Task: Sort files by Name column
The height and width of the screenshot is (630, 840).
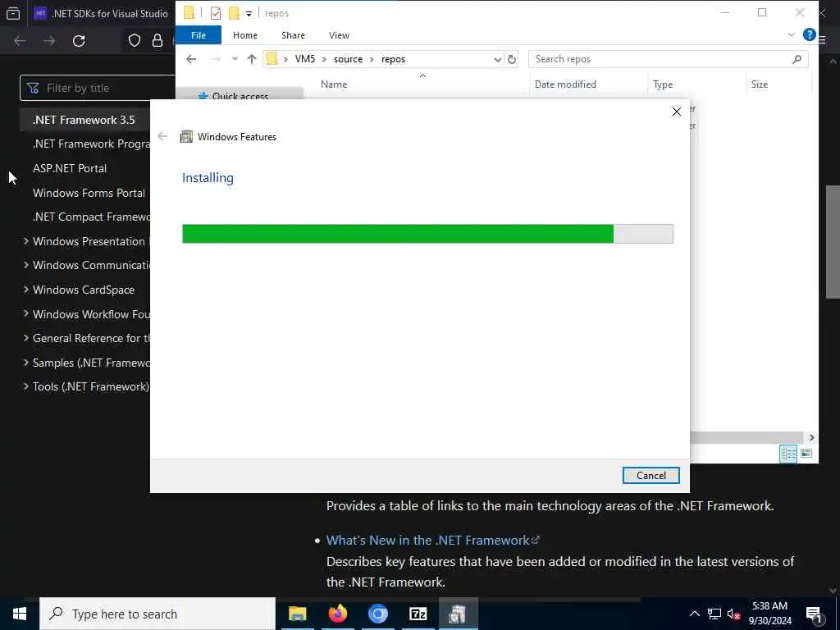Action: point(334,84)
